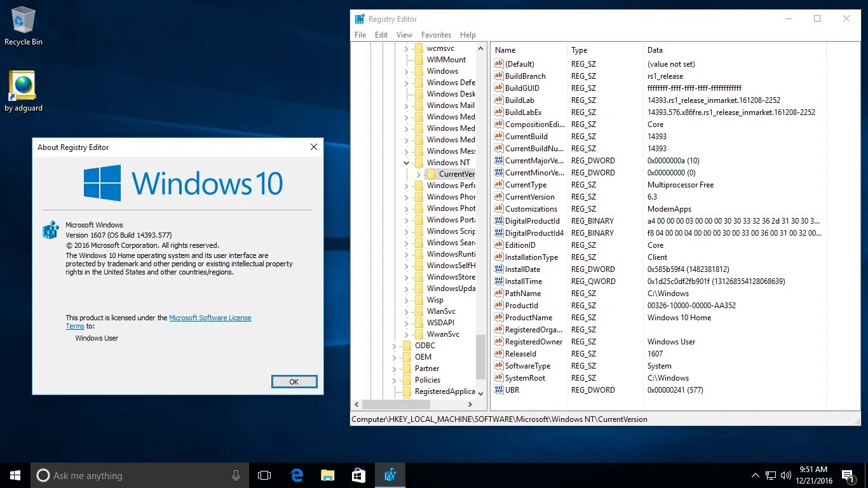Open Task View from the taskbar
This screenshot has height=488, width=868.
click(x=264, y=475)
